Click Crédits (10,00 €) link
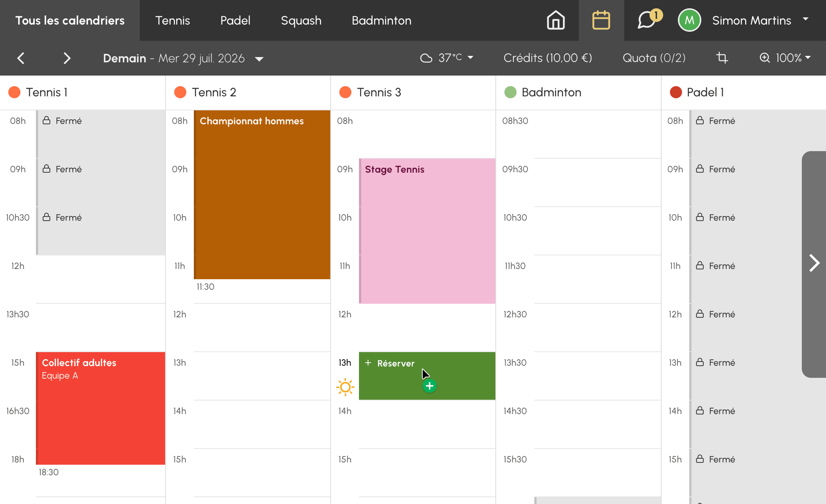 coord(548,58)
